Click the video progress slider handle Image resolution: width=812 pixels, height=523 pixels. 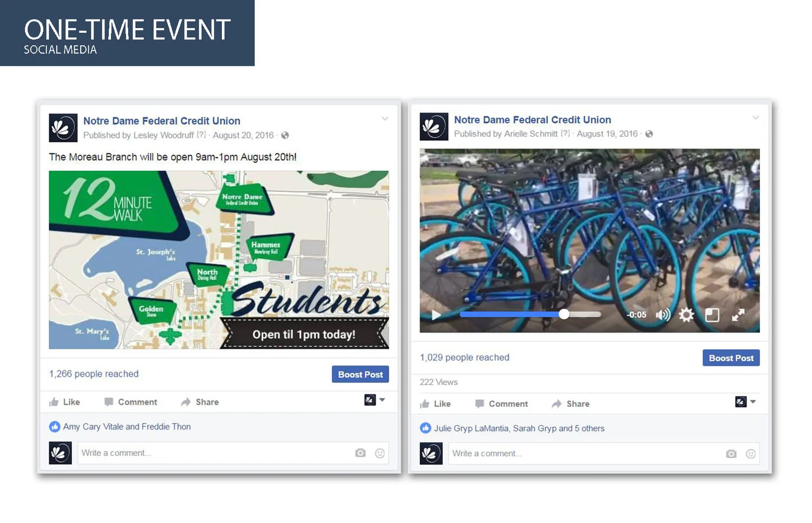pos(564,314)
